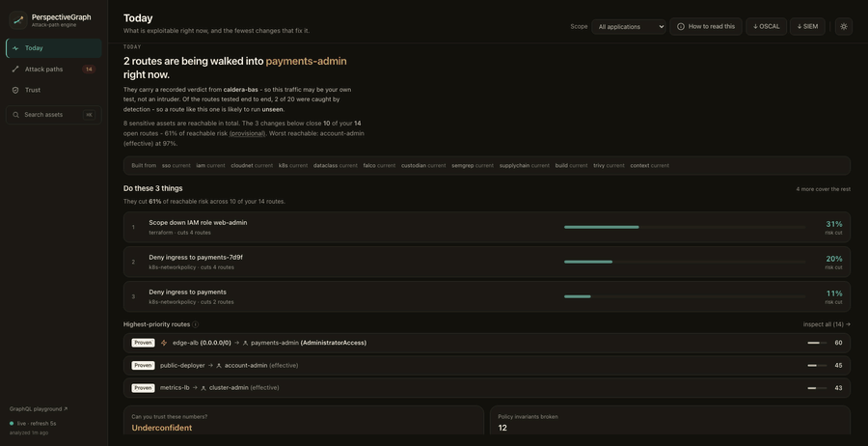Image resolution: width=868 pixels, height=446 pixels.
Task: Click the 31% risk cut progress bar
Action: click(x=684, y=227)
